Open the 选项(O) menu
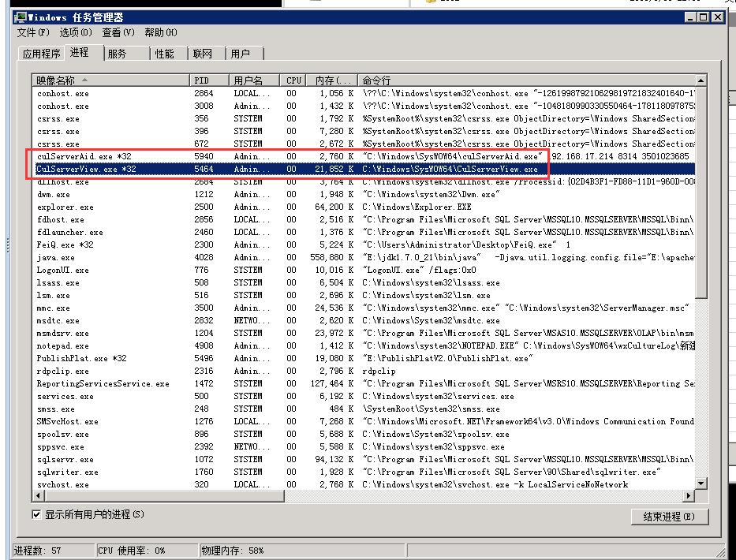 76,32
